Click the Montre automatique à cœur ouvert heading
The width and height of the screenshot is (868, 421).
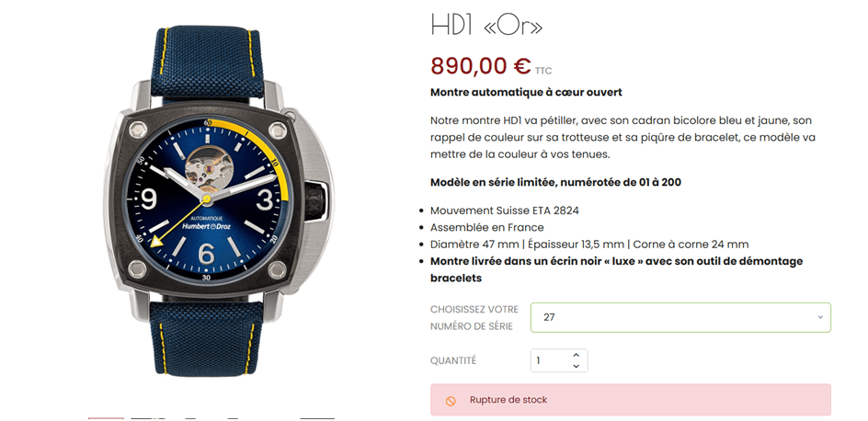(527, 93)
